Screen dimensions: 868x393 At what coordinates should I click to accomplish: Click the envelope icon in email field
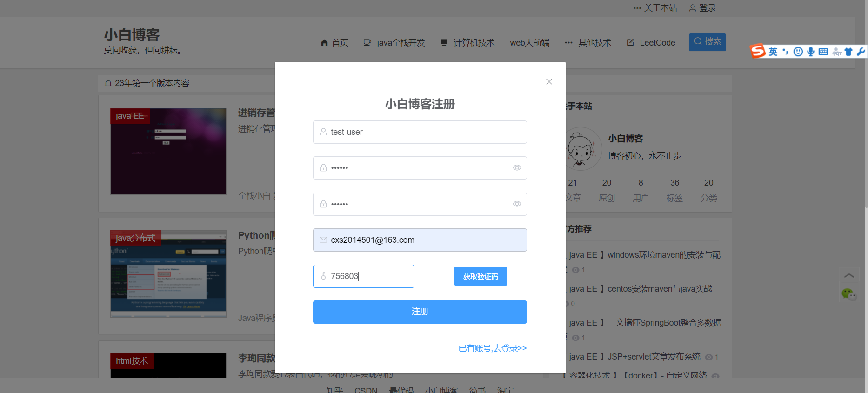[323, 240]
